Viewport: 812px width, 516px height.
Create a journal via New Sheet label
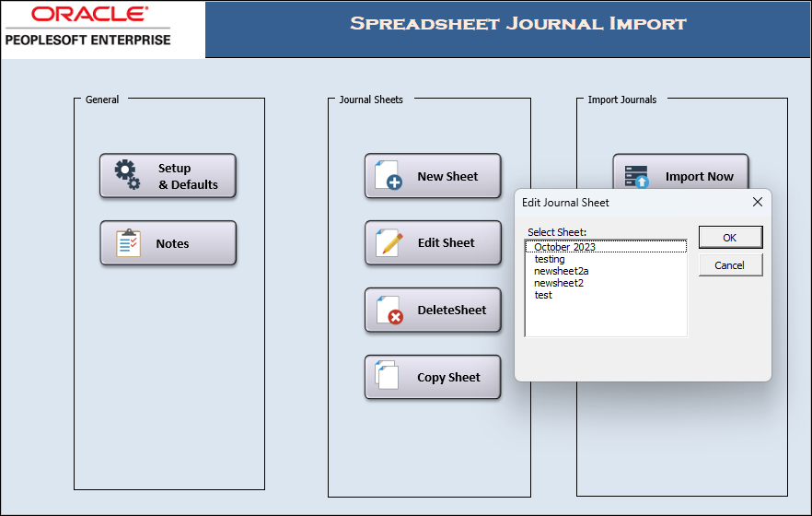pos(448,176)
